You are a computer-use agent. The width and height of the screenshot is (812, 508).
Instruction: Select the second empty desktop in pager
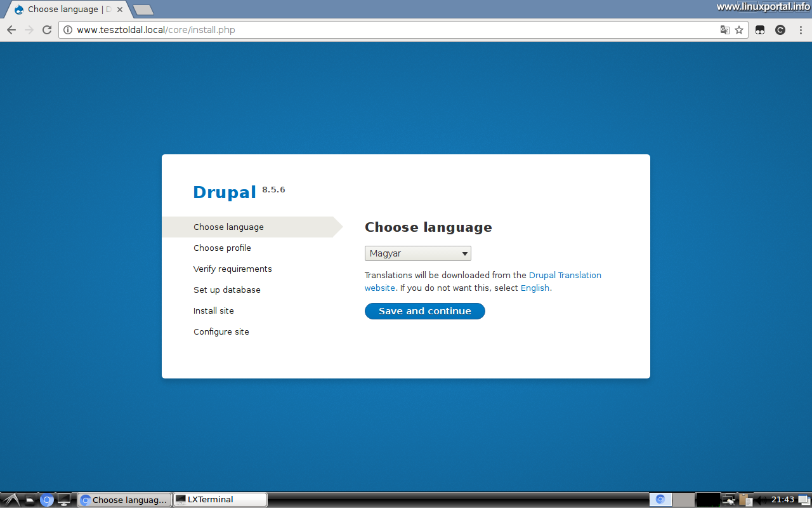[683, 500]
